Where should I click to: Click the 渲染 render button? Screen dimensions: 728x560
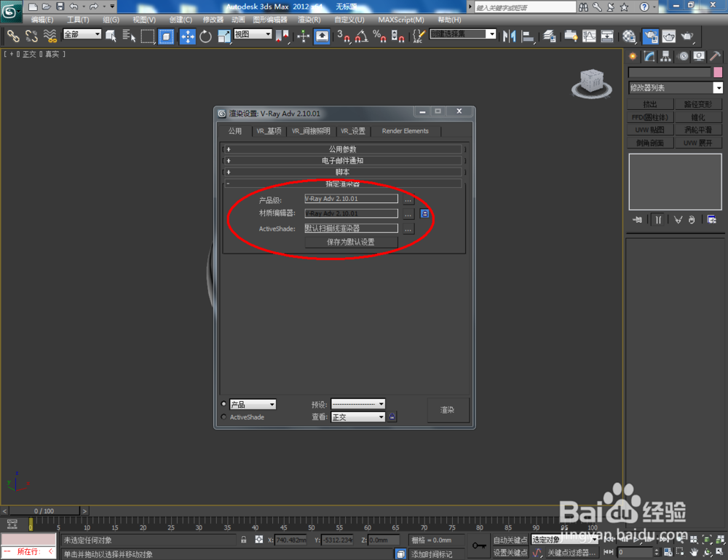click(x=447, y=410)
